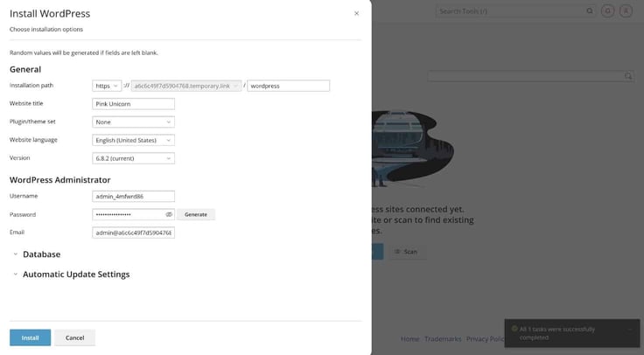Click the Search Tools magnifier icon
The width and height of the screenshot is (644, 355).
pos(590,11)
